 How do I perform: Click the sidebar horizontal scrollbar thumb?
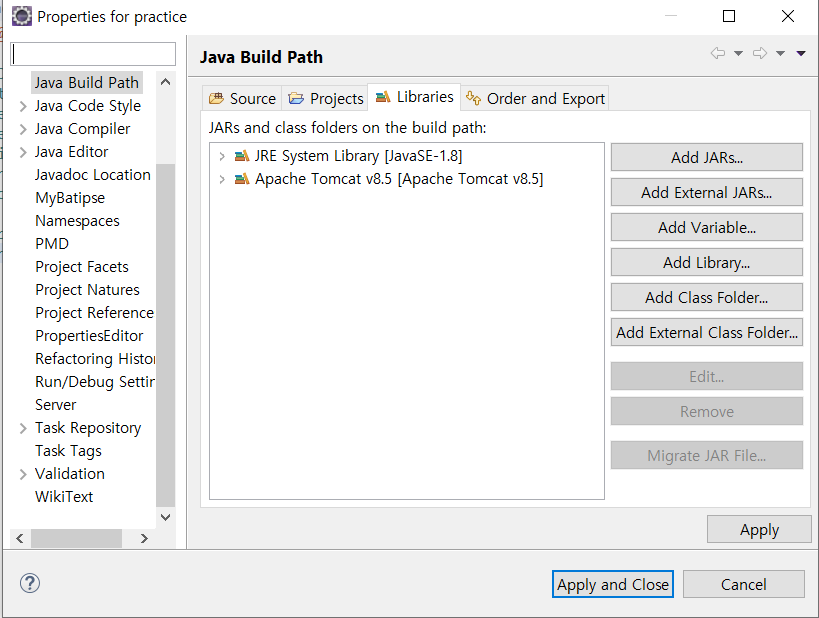[76, 538]
